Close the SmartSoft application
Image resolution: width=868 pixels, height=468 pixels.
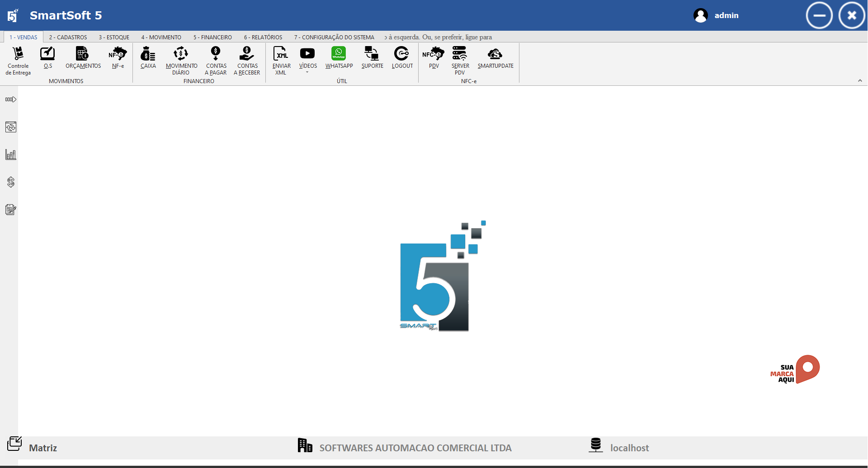[x=852, y=15]
